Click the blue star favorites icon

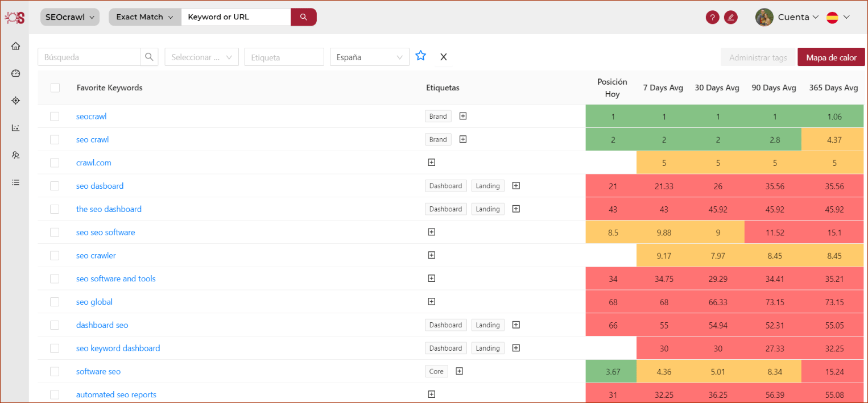420,56
